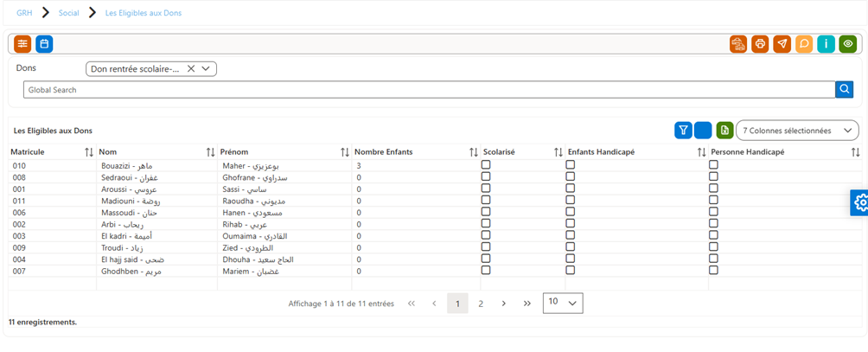
Task: Click the teal info icon
Action: coord(826,44)
